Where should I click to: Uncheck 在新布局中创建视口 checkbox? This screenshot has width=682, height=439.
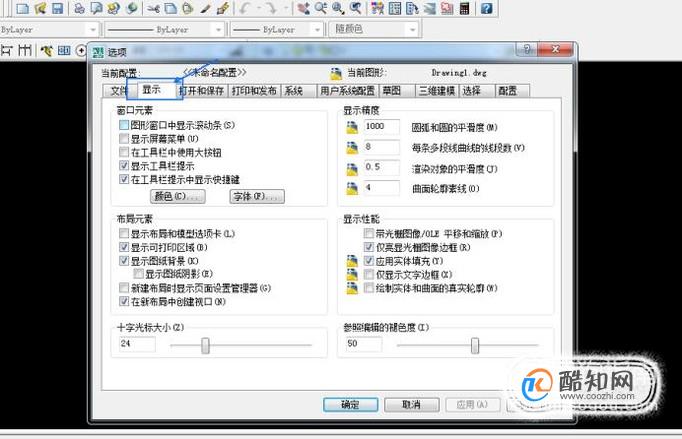124,301
